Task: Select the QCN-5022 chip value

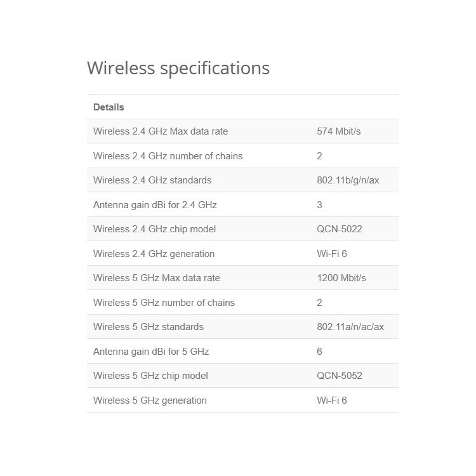Action: tap(340, 229)
